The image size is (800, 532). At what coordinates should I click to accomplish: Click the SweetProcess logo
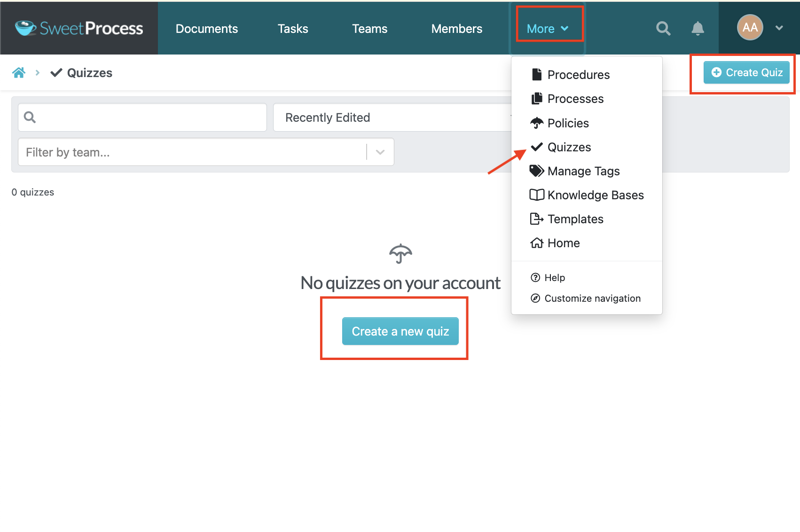click(79, 29)
